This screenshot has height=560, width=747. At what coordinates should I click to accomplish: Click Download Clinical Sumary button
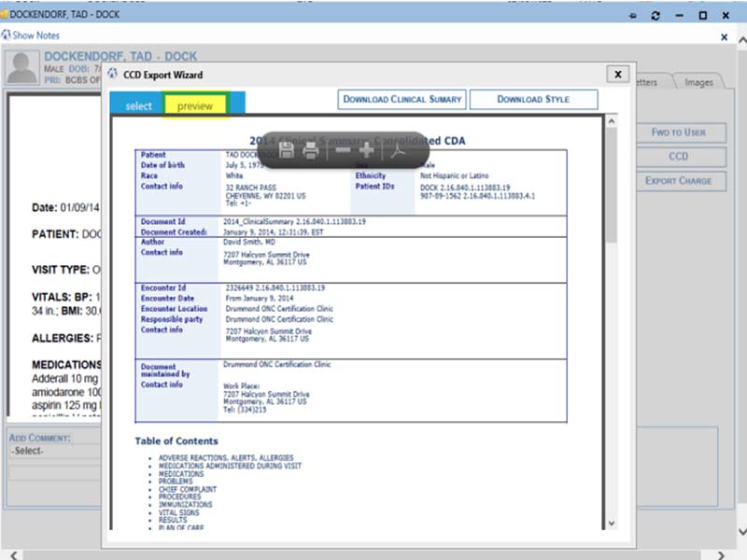(402, 99)
